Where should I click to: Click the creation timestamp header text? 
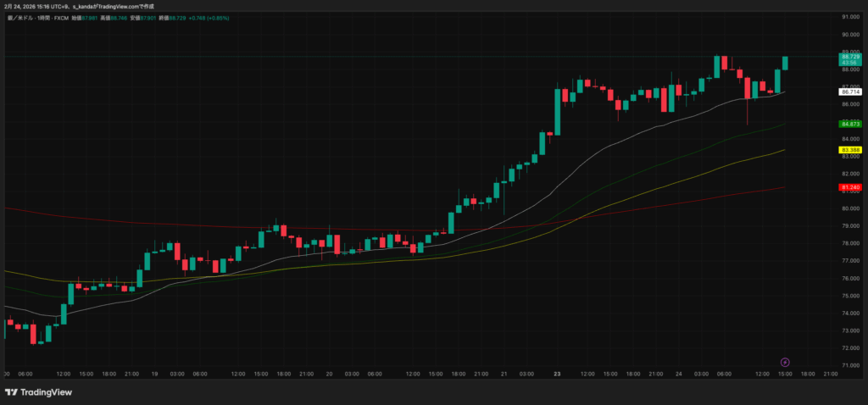tap(78, 6)
